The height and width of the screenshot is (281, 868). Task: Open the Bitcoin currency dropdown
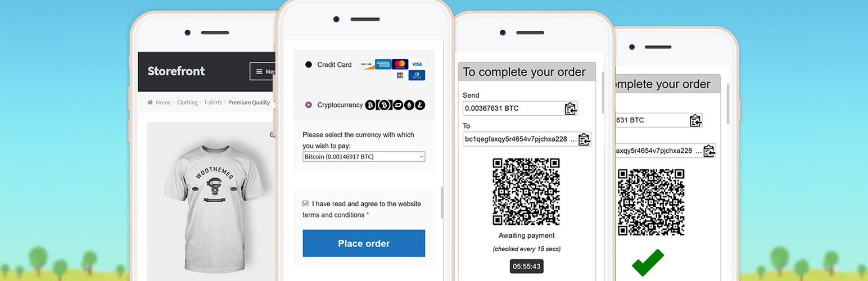364,157
